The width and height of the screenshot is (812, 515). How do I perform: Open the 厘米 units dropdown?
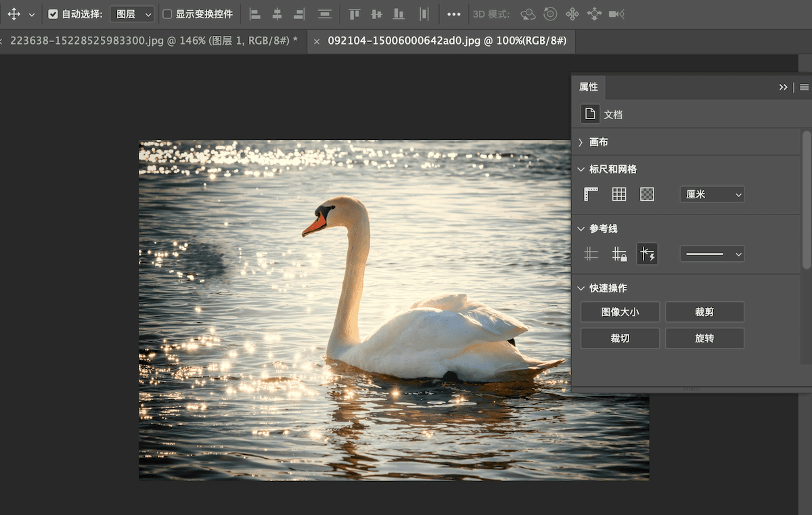click(712, 194)
